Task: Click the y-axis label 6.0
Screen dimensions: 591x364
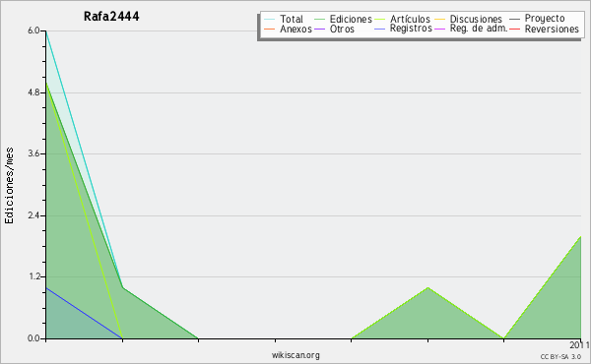Action: (x=33, y=30)
